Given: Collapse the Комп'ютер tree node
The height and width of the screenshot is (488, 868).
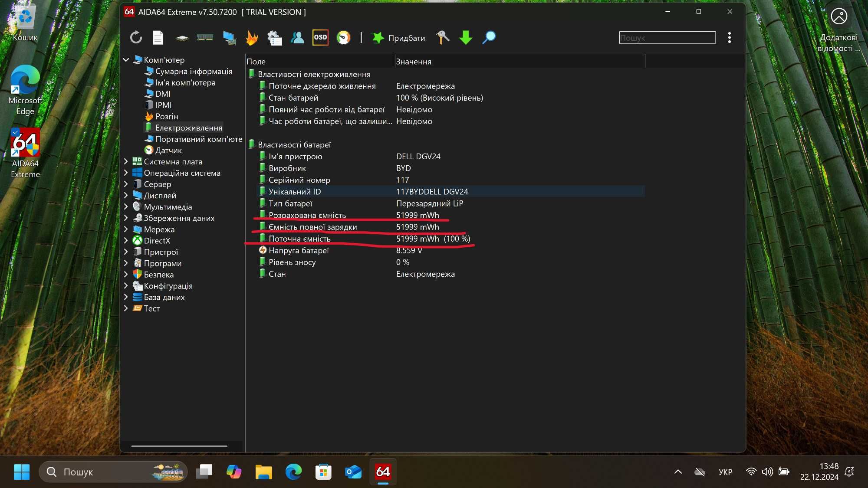Looking at the screenshot, I should [x=126, y=60].
